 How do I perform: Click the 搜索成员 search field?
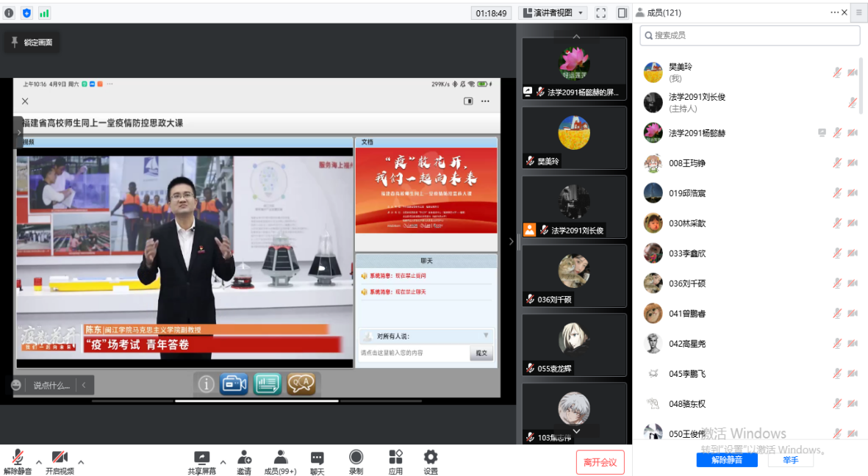[750, 35]
